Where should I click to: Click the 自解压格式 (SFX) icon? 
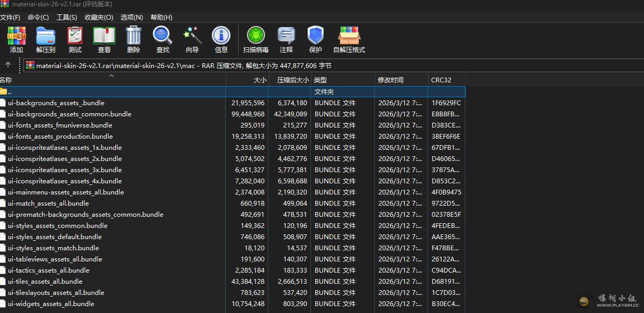[349, 39]
